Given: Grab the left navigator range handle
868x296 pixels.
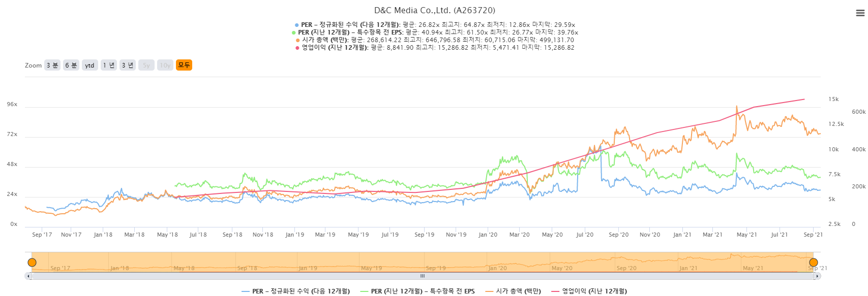Looking at the screenshot, I should [32, 262].
